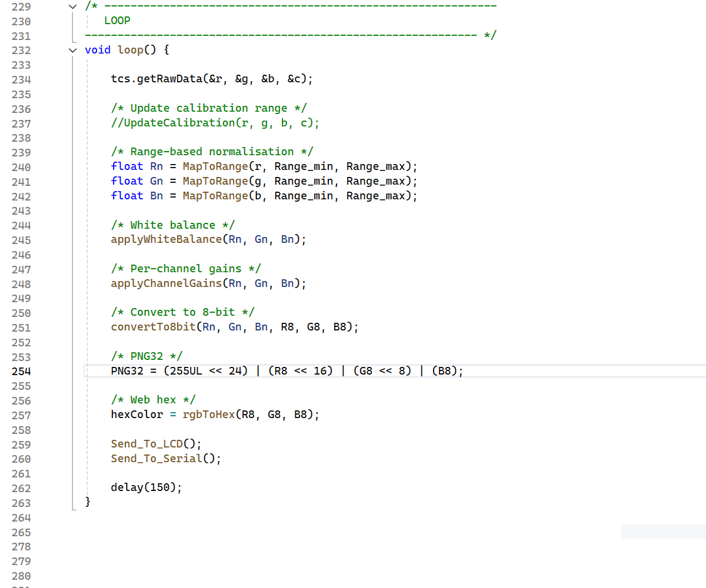Click the 'float Gn' declaration
706x588 pixels.
click(x=137, y=181)
